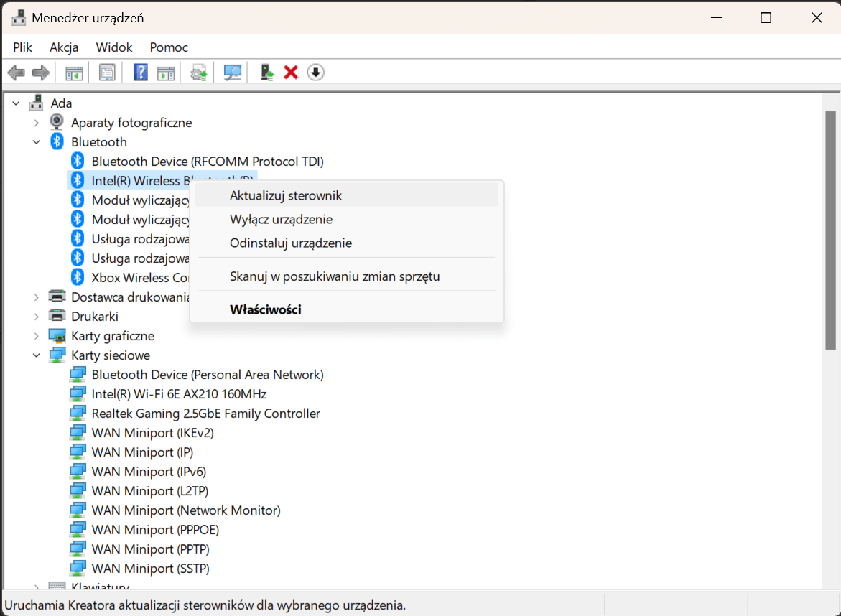841x616 pixels.
Task: Collapse the Karty sieciowe category
Action: tap(37, 355)
